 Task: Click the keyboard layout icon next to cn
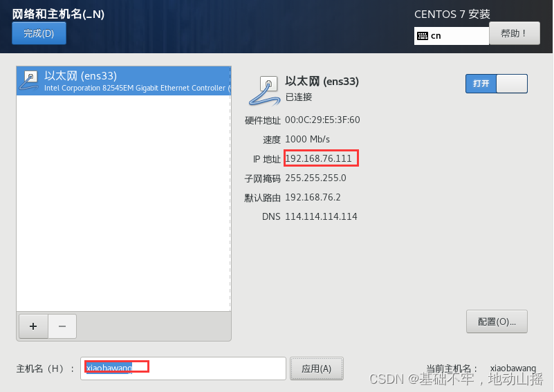pos(423,36)
